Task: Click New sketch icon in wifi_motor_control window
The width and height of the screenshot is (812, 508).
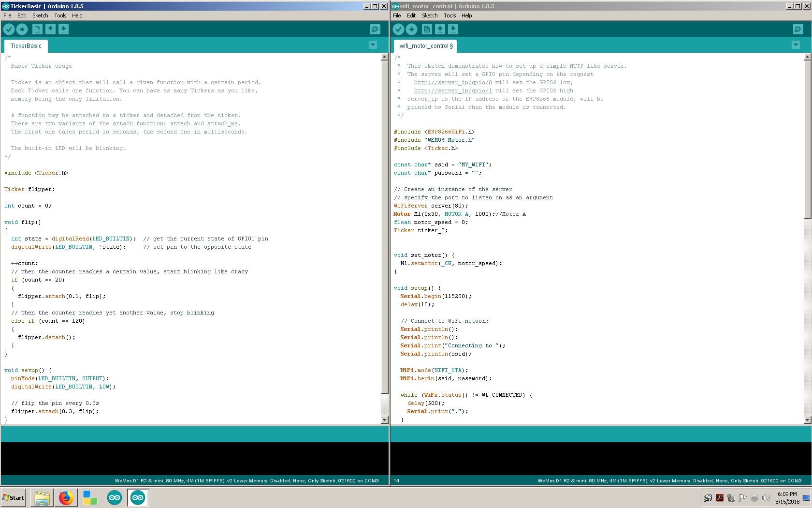Action: (x=427, y=30)
